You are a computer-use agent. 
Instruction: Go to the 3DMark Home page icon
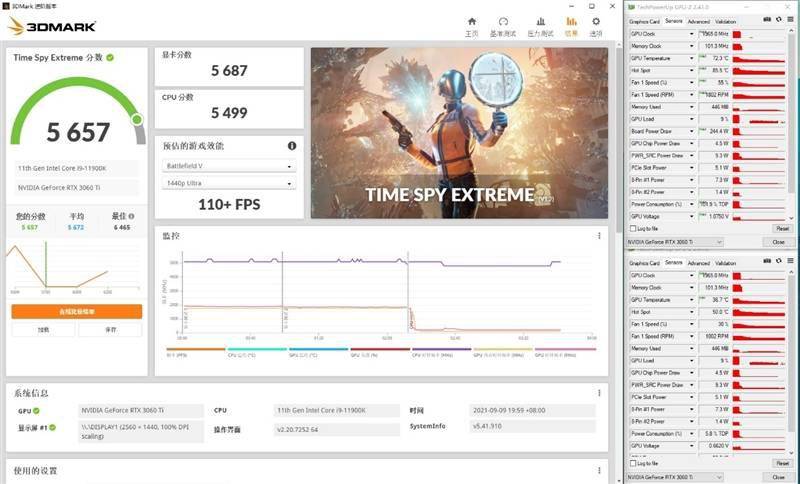[471, 22]
